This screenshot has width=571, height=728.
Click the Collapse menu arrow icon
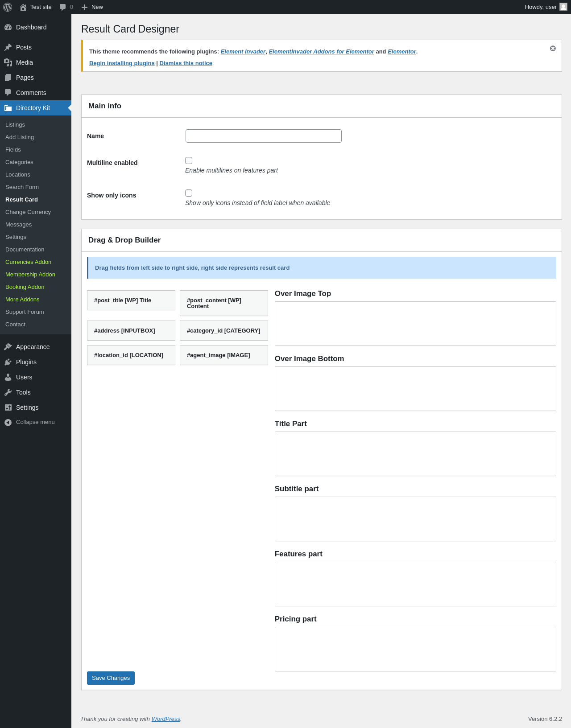(8, 422)
